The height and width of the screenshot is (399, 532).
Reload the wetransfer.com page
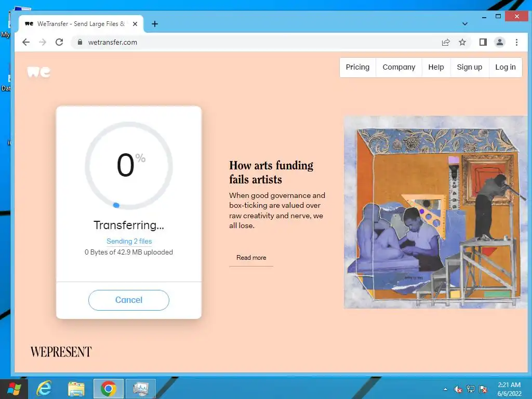pyautogui.click(x=59, y=42)
